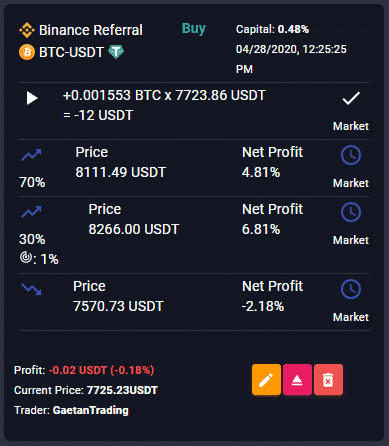
Task: Click the white play triangle icon
Action: [x=32, y=98]
